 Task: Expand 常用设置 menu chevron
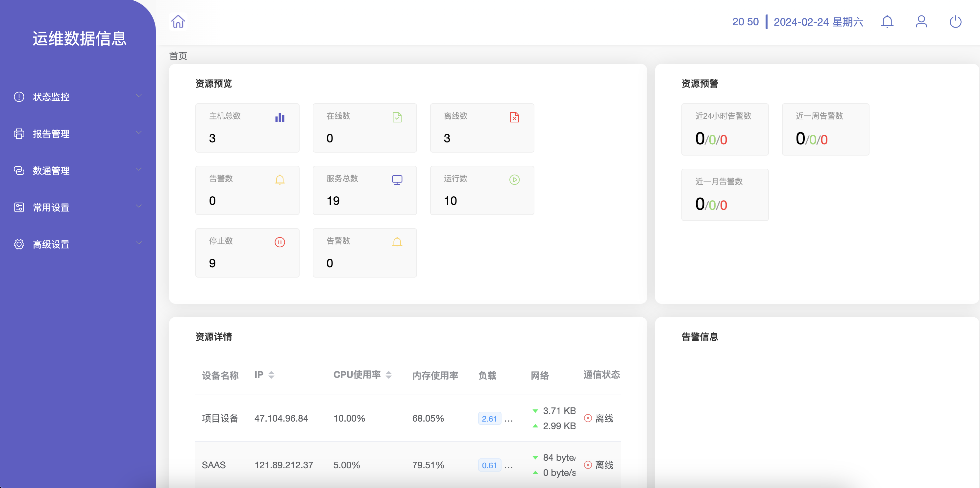[139, 207]
